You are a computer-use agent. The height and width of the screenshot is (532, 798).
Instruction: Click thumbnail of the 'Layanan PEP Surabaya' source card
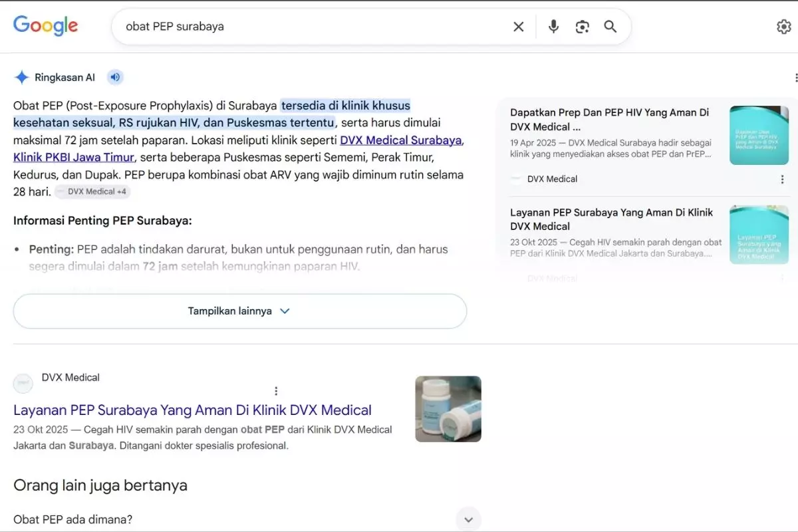pos(759,235)
